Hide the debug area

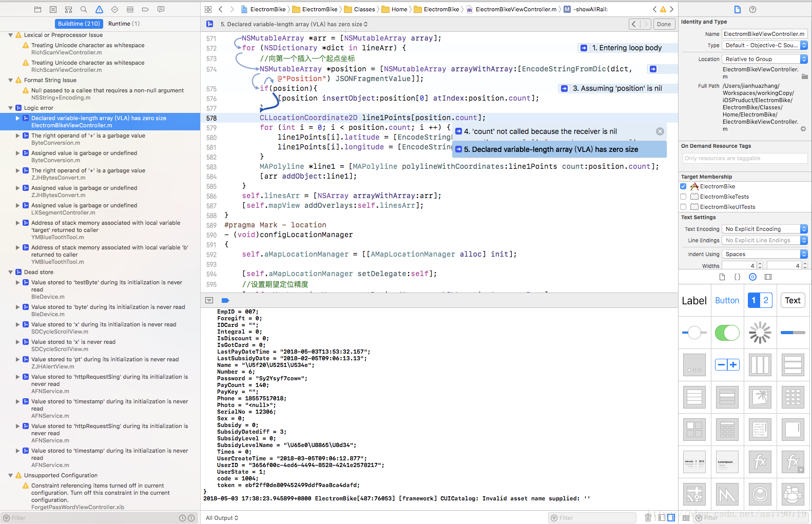[x=209, y=300]
